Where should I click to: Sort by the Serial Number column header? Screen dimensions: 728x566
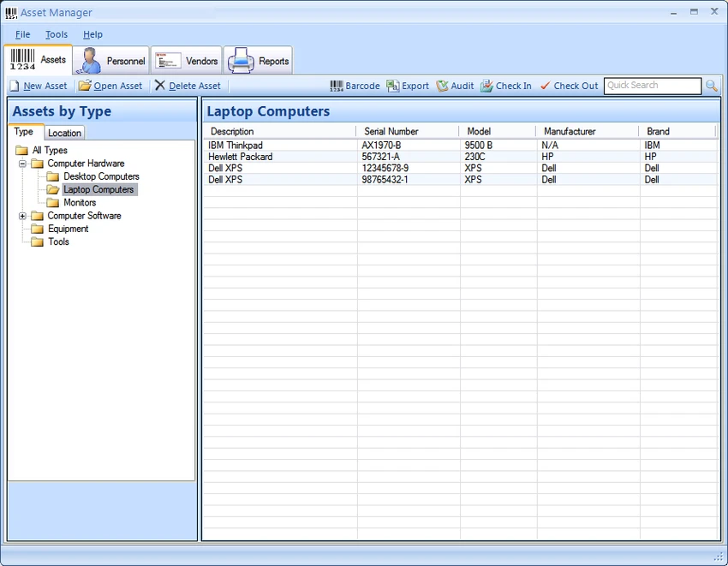pos(408,131)
